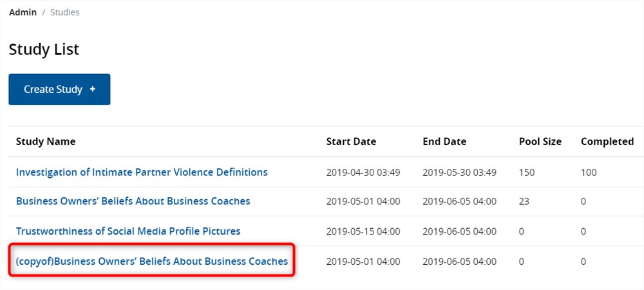Click completed value 100
The height and width of the screenshot is (290, 644).
(589, 173)
